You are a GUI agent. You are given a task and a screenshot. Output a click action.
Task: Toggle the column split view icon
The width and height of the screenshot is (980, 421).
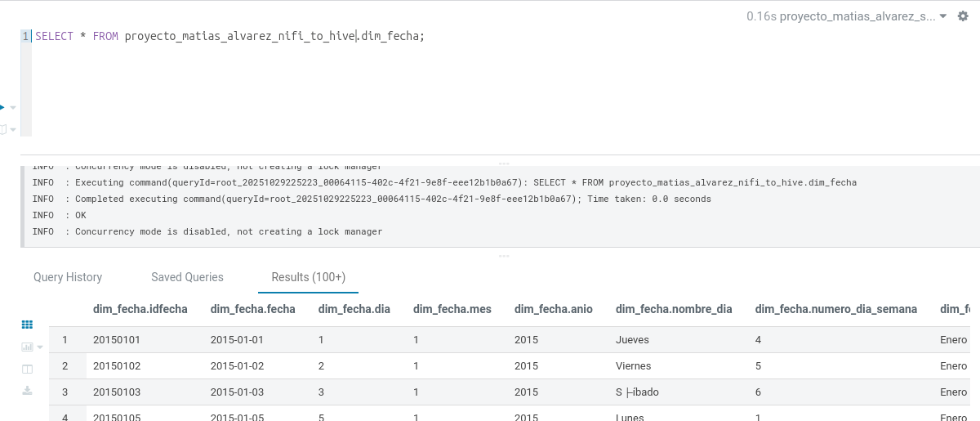click(x=27, y=369)
